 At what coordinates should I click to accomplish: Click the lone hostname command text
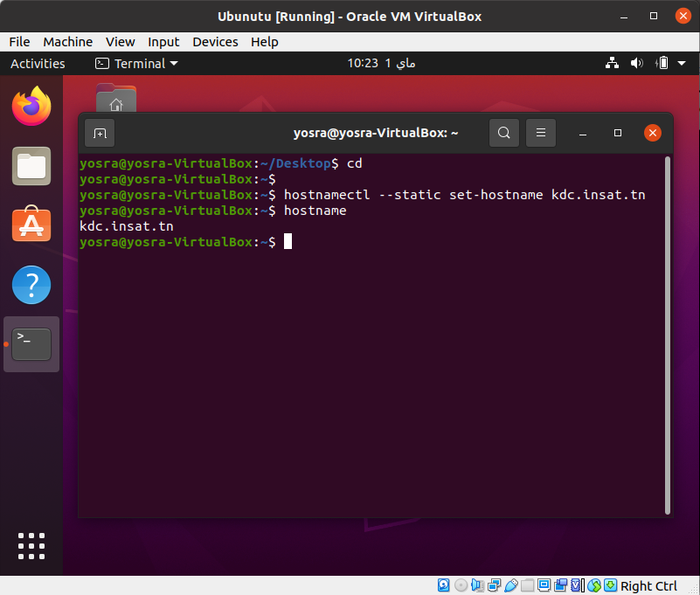tap(315, 211)
